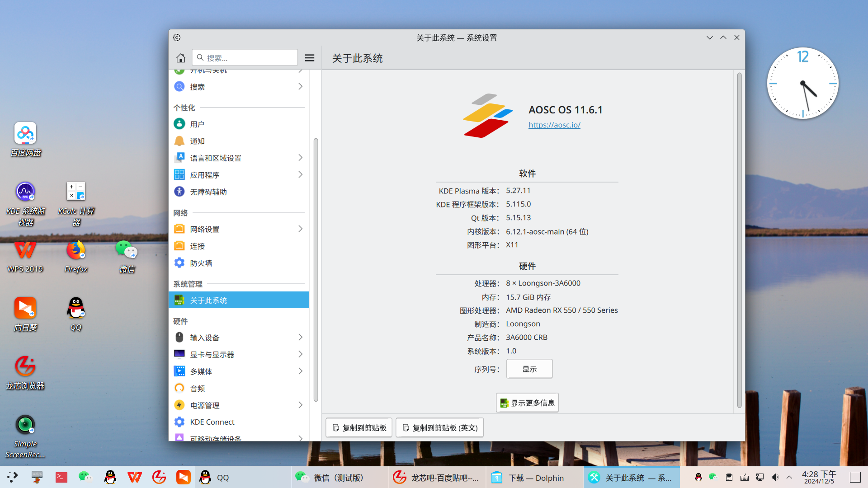Go to settings home via house icon
Viewport: 868px width, 488px height.
tap(181, 58)
